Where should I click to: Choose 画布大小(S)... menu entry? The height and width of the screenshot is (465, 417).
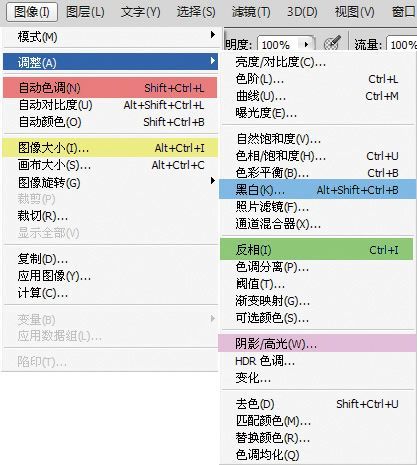(110, 165)
